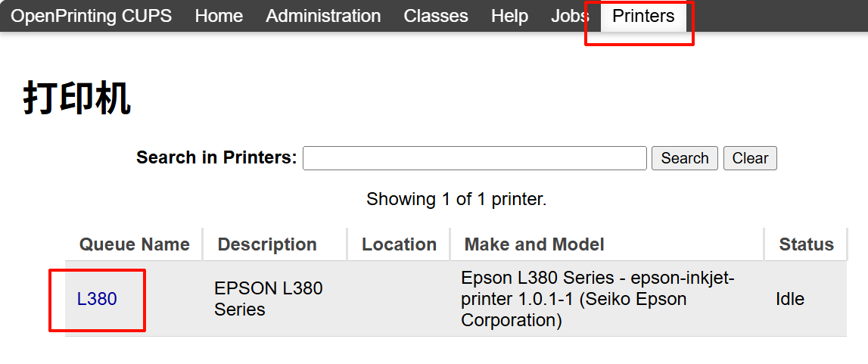
Task: Go to the Home tab
Action: (x=219, y=16)
